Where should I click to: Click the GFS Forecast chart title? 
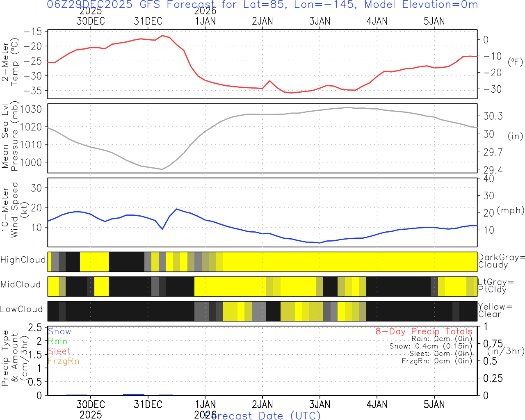point(262,5)
